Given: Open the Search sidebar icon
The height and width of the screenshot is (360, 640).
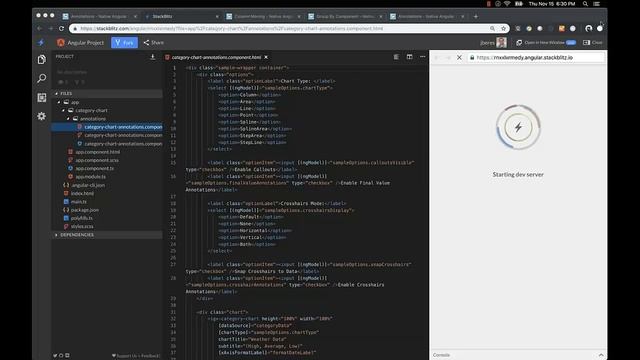Looking at the screenshot, I should coord(42,78).
